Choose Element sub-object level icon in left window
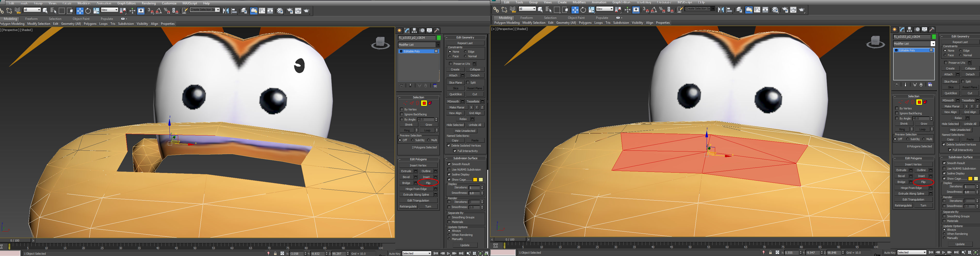The width and height of the screenshot is (980, 256). 430,103
